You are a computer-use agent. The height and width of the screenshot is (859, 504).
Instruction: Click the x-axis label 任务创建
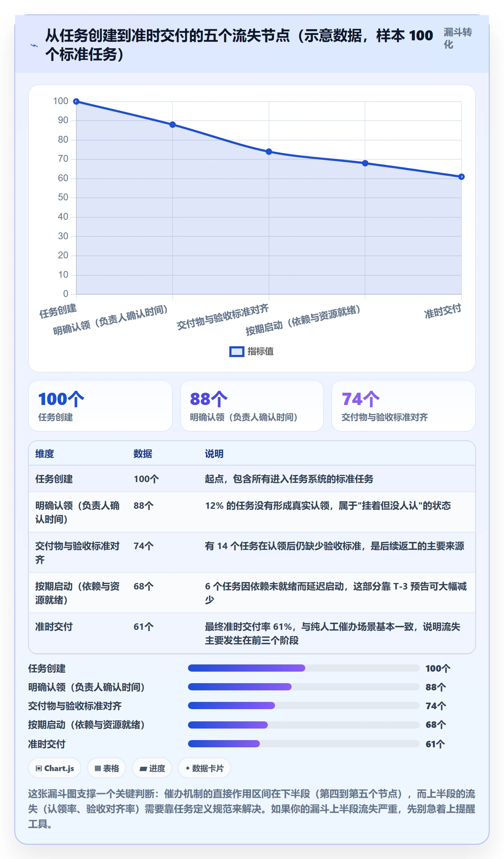click(58, 311)
